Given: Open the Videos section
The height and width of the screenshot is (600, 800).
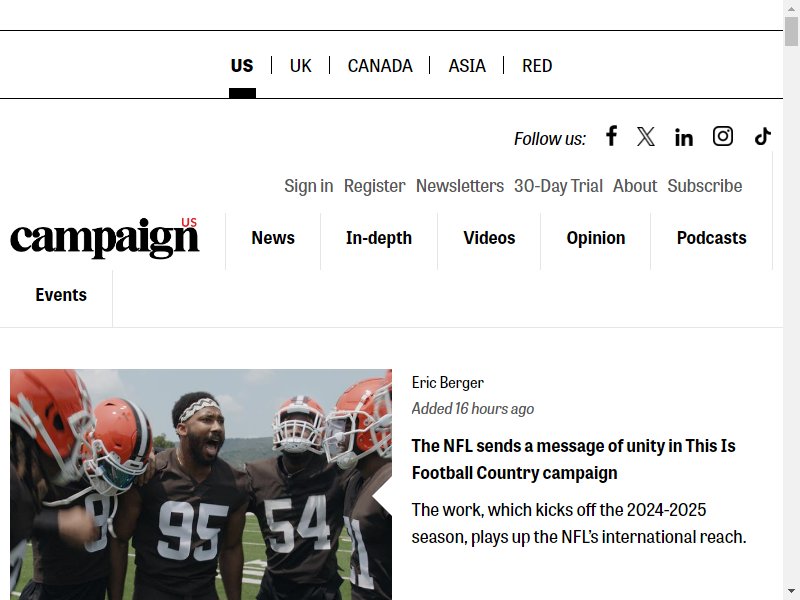Looking at the screenshot, I should [489, 238].
